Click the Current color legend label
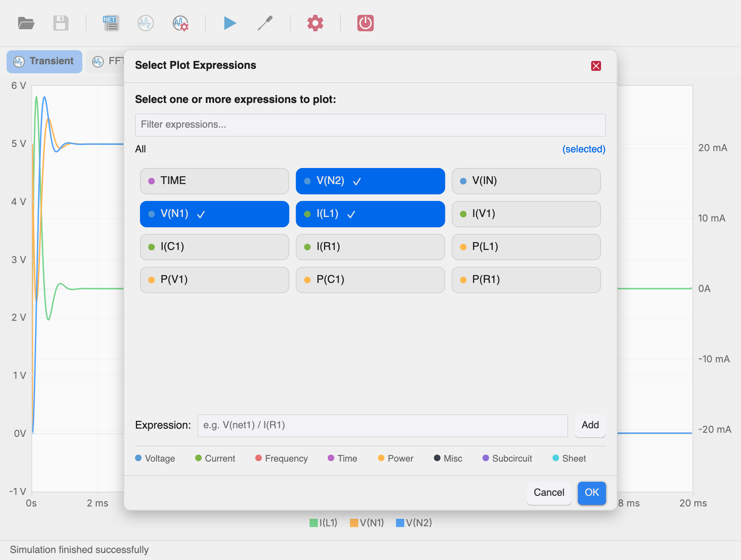This screenshot has height=560, width=741. (x=220, y=458)
